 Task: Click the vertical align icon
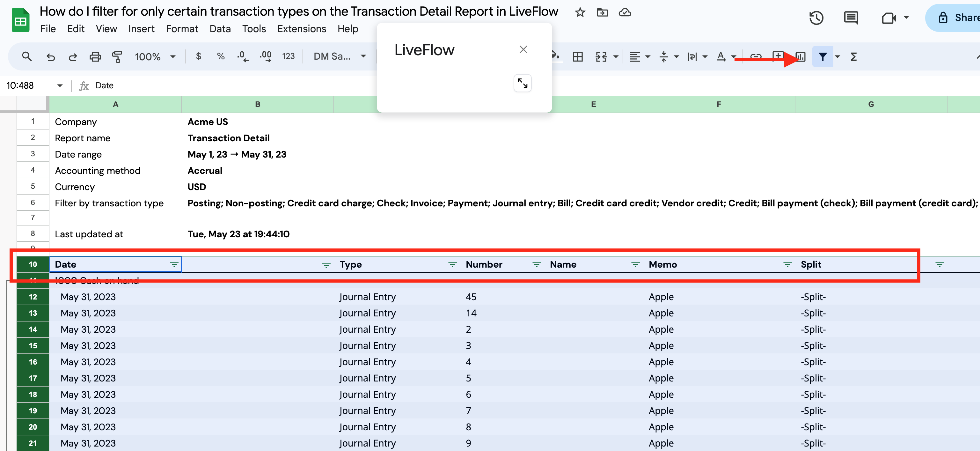point(664,57)
